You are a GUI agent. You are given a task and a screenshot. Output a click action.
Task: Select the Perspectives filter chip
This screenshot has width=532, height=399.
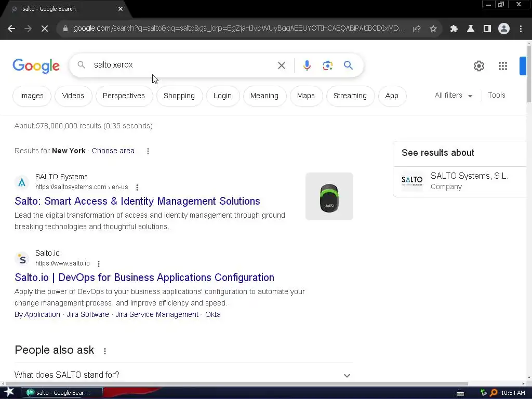click(x=124, y=96)
